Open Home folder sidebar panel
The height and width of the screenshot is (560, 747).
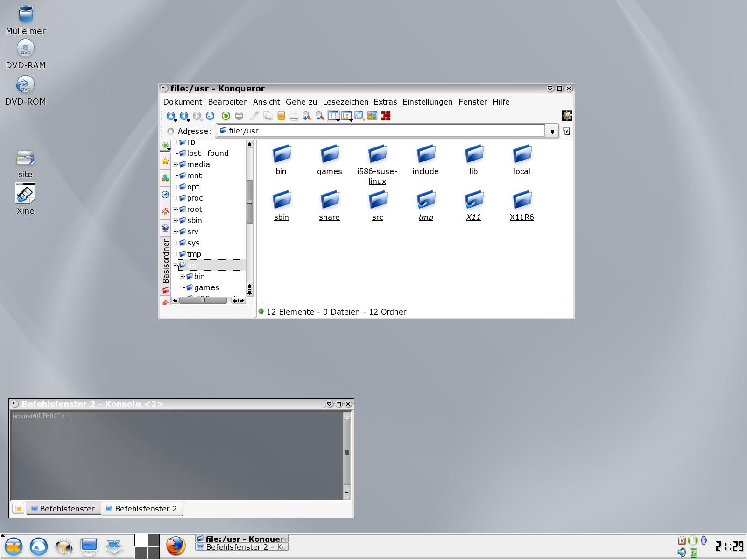(x=165, y=211)
